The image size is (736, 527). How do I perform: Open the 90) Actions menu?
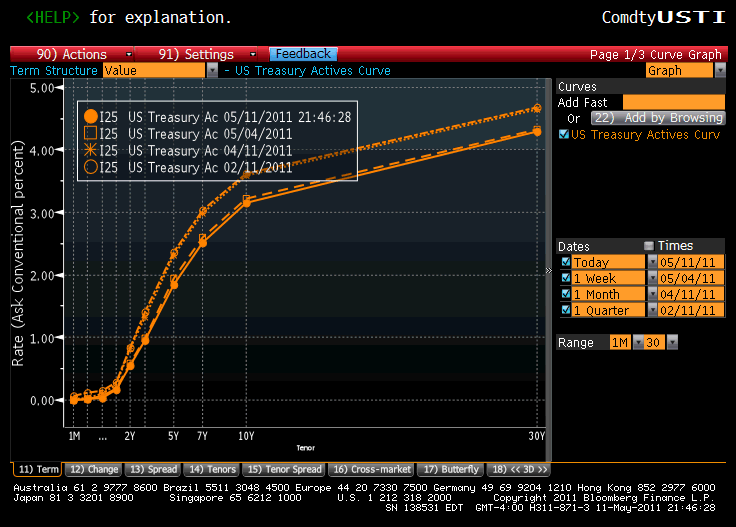point(72,54)
